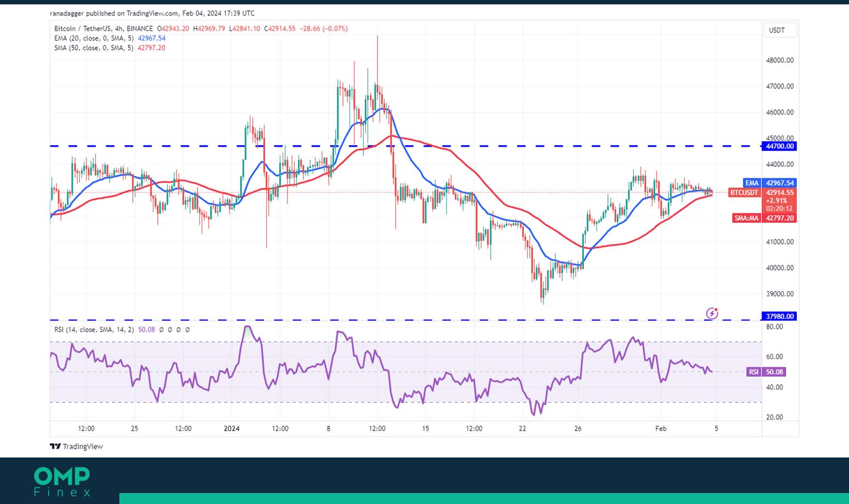Click the Feb label on time axis

661,428
